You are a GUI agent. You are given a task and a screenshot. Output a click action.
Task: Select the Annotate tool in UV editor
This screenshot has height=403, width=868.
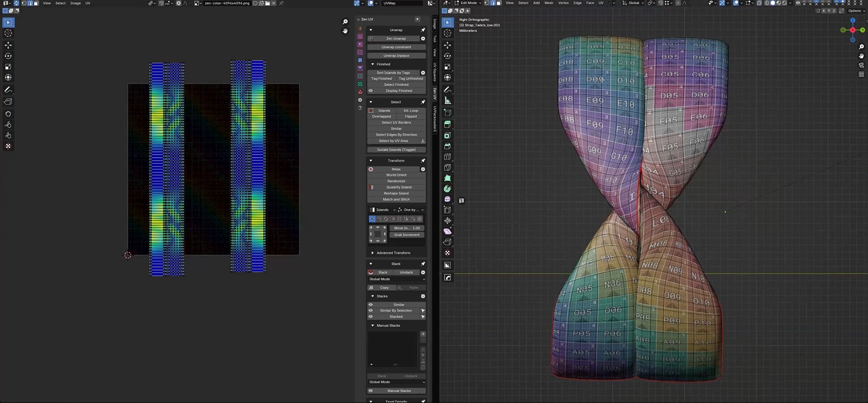(x=8, y=90)
